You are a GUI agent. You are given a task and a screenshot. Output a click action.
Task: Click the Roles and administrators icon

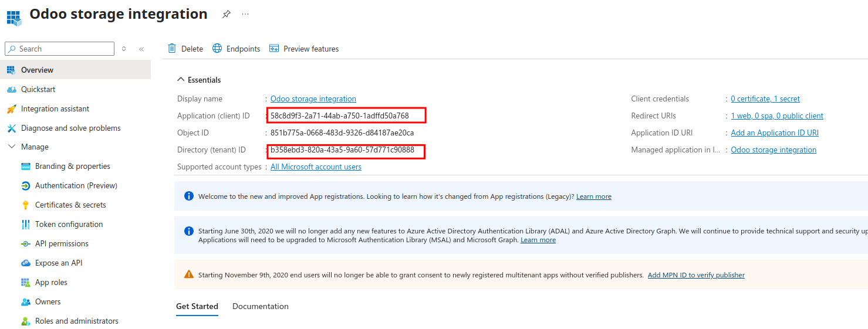pos(25,321)
